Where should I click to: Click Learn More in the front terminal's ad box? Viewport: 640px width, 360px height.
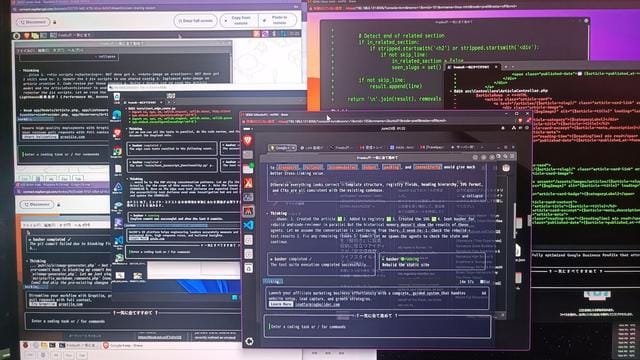[281, 304]
